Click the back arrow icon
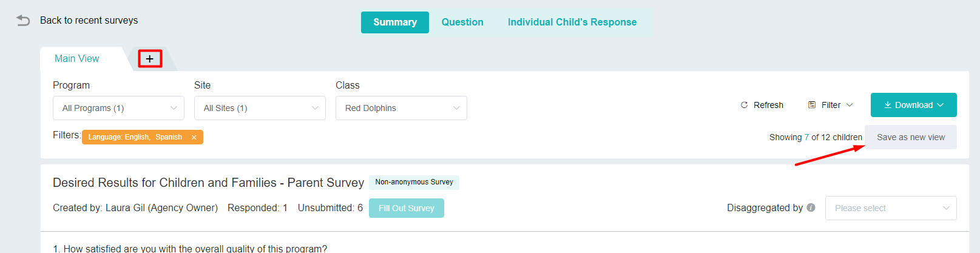The width and height of the screenshot is (980, 253). [x=23, y=21]
